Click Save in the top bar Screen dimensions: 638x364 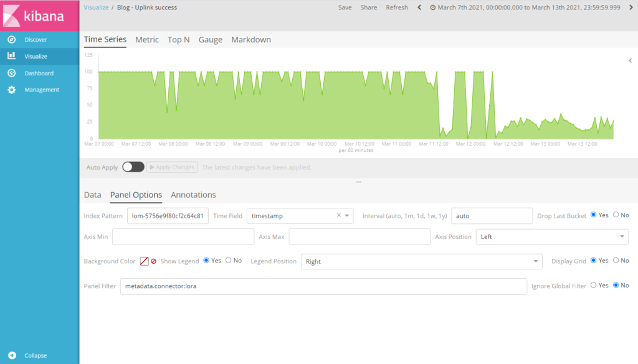(x=345, y=7)
